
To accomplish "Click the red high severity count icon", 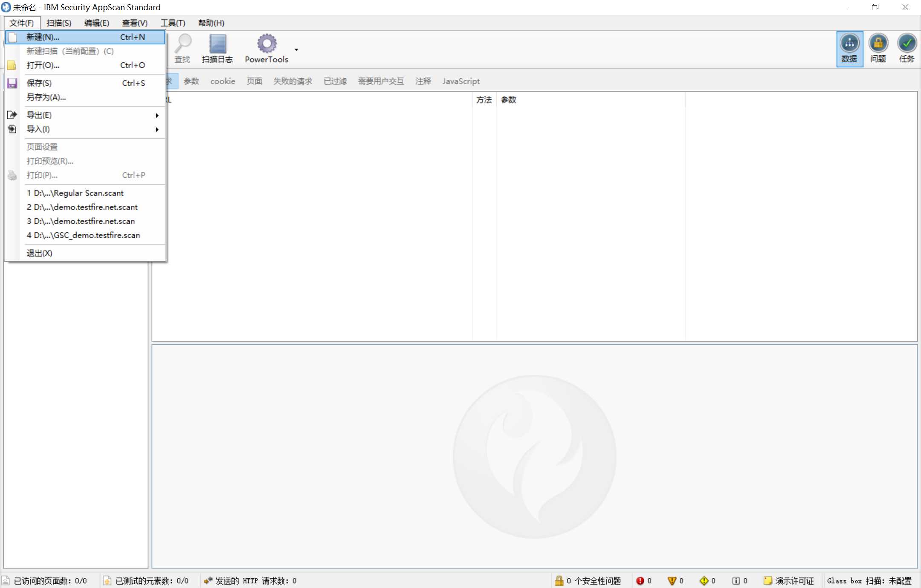I will (x=640, y=581).
